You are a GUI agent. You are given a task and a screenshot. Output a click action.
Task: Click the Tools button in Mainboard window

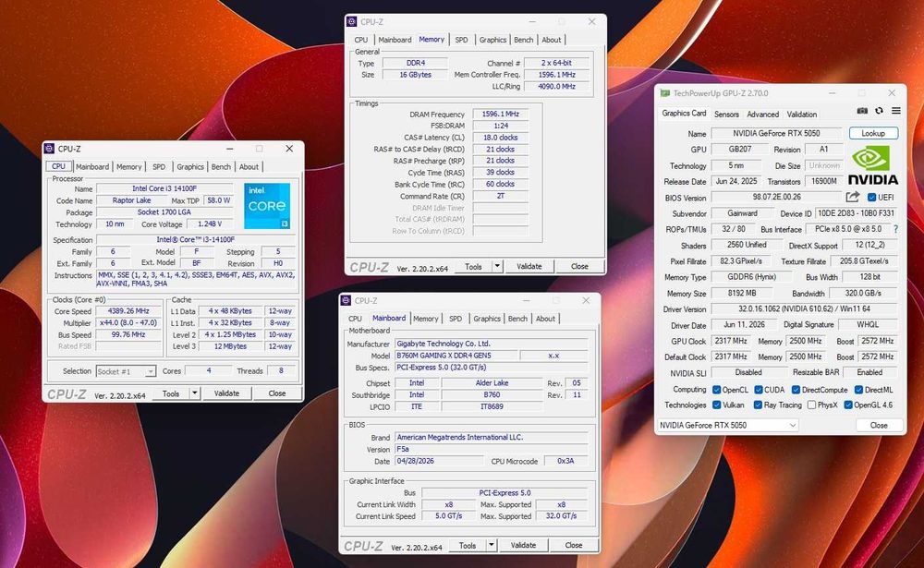click(x=468, y=545)
